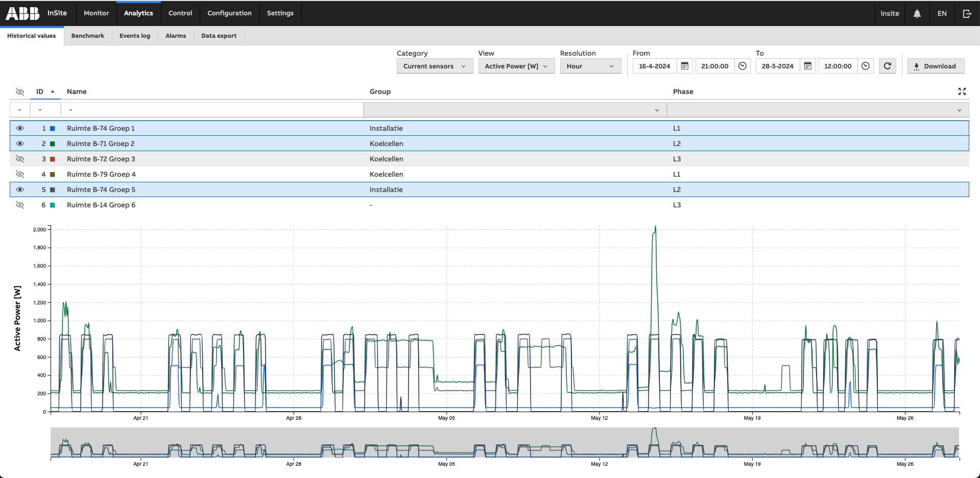Hide Ruimte B-74 Groep 1 from chart
The width and height of the screenshot is (980, 478).
coord(20,128)
